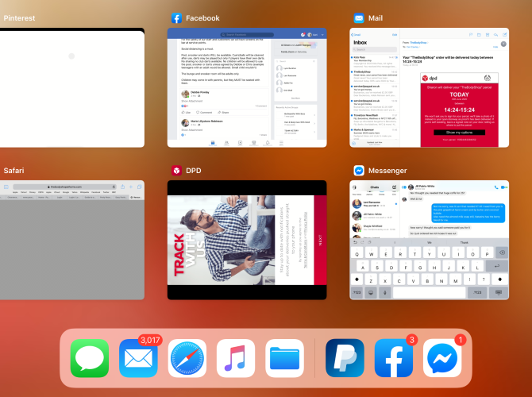532x397 pixels.
Task: Click reply arrow icon in Mail toolbar
Action: (x=496, y=35)
